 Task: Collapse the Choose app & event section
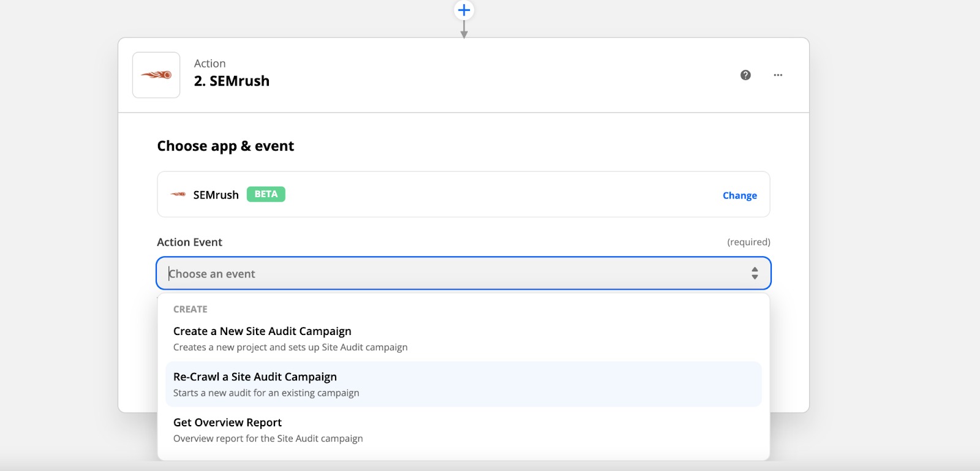[x=225, y=146]
